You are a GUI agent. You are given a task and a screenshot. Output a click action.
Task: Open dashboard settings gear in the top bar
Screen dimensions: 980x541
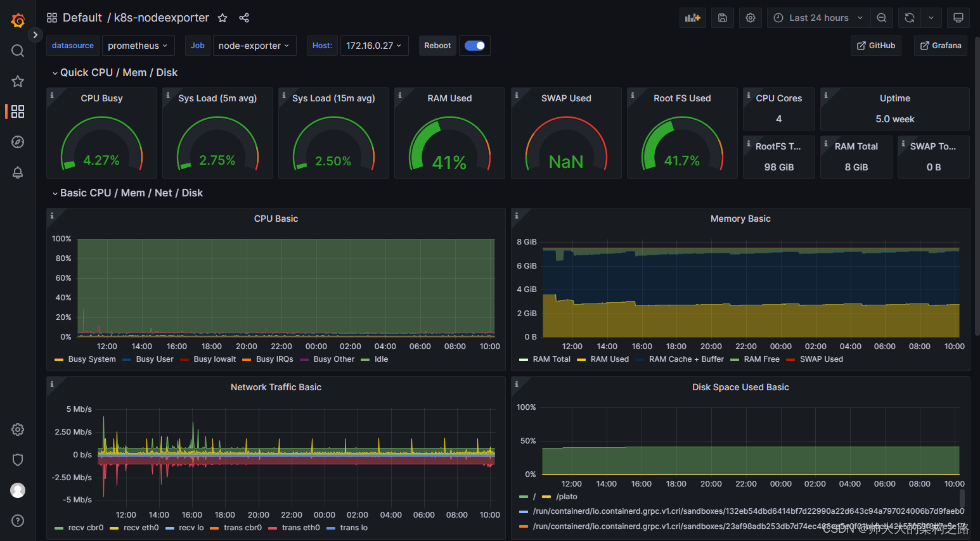click(751, 18)
